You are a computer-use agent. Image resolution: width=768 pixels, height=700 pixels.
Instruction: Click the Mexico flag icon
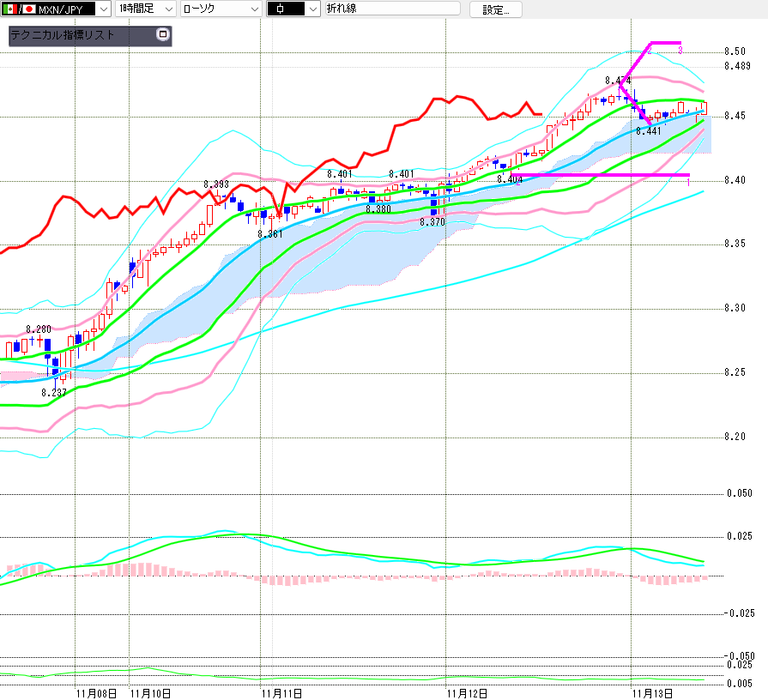(x=9, y=9)
